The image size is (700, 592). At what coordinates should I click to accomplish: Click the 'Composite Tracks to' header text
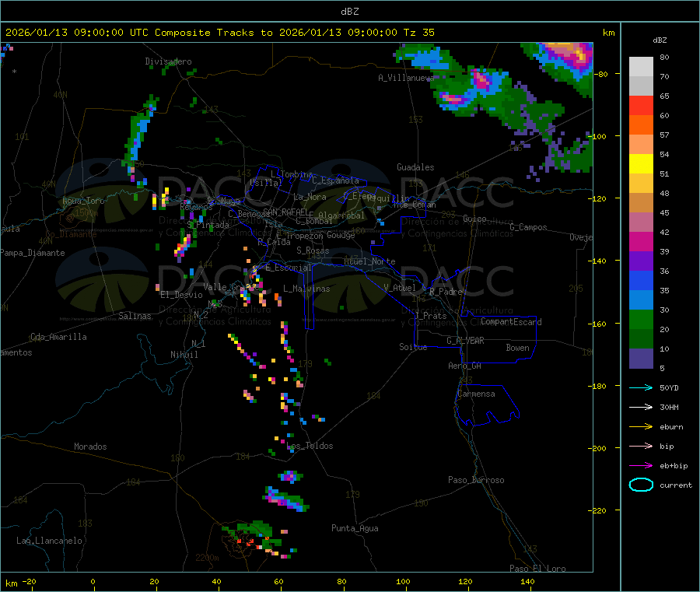pyautogui.click(x=213, y=32)
